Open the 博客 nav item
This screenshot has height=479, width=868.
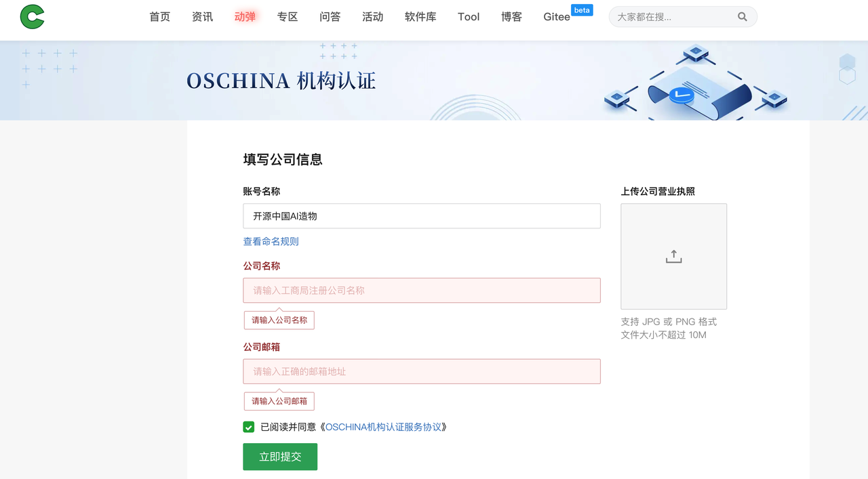[511, 17]
